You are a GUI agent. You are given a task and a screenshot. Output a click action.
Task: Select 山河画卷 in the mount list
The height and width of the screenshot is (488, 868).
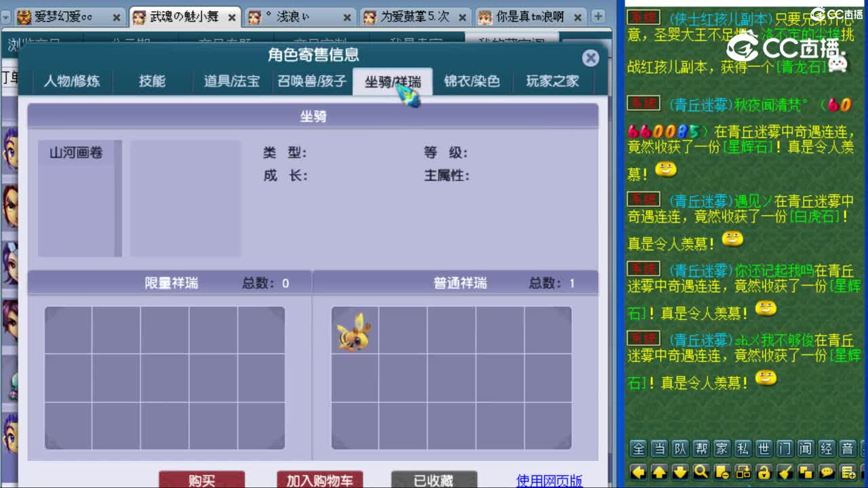[76, 153]
